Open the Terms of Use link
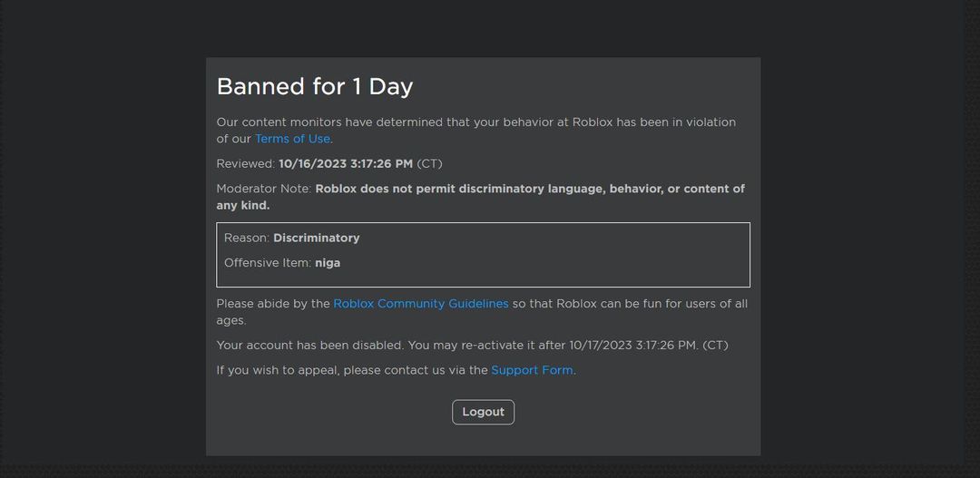Image resolution: width=980 pixels, height=478 pixels. (292, 139)
